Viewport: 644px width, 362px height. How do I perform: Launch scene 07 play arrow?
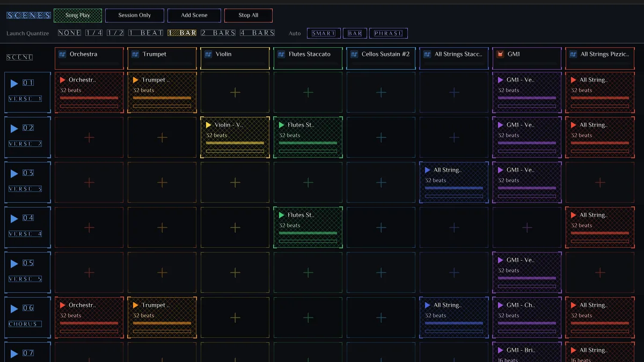pyautogui.click(x=14, y=354)
